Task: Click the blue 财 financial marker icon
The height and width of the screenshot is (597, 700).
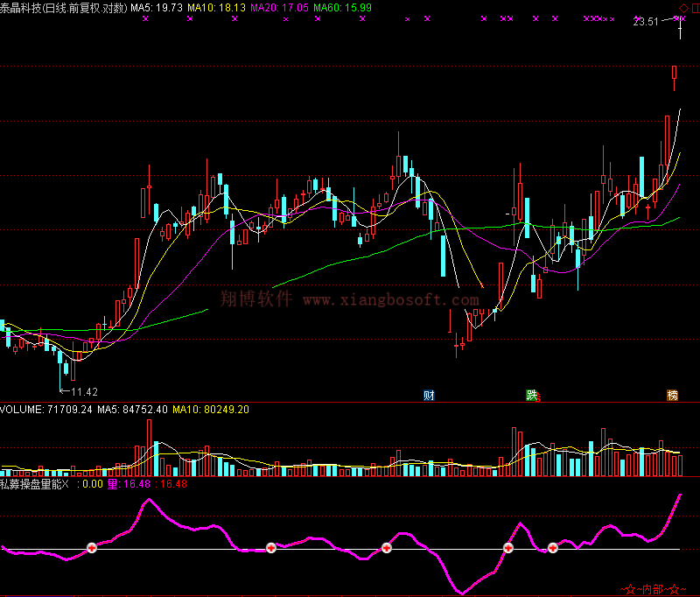Action: (429, 395)
